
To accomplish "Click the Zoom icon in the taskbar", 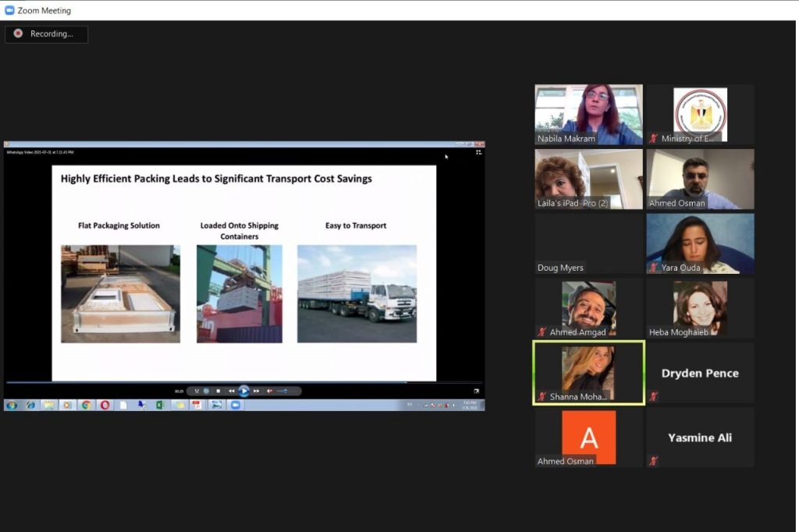I will [234, 405].
